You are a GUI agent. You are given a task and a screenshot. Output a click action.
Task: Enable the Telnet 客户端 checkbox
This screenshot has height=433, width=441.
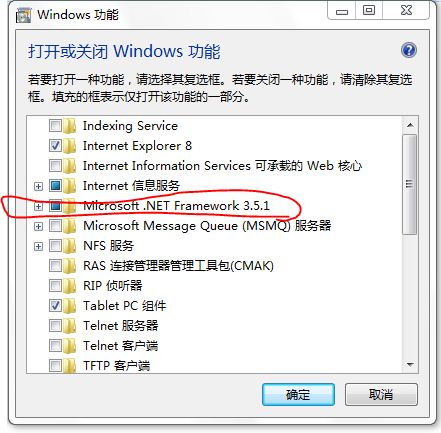pos(55,345)
